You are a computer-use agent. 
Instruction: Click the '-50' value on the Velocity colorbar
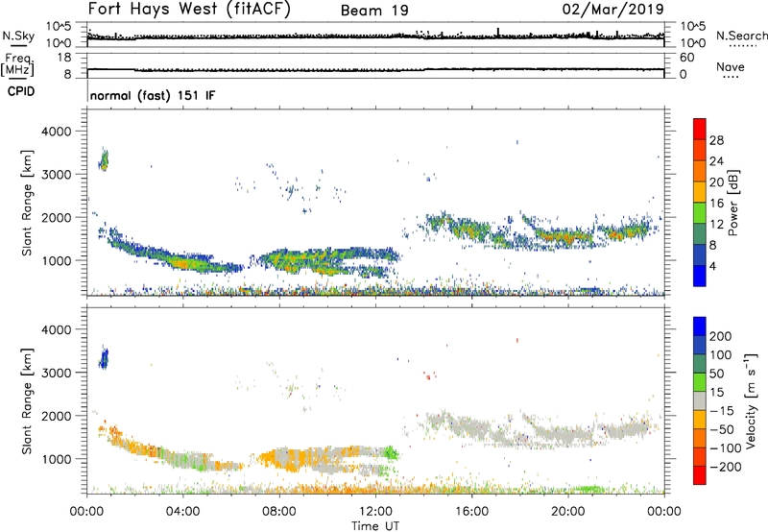[x=722, y=429]
